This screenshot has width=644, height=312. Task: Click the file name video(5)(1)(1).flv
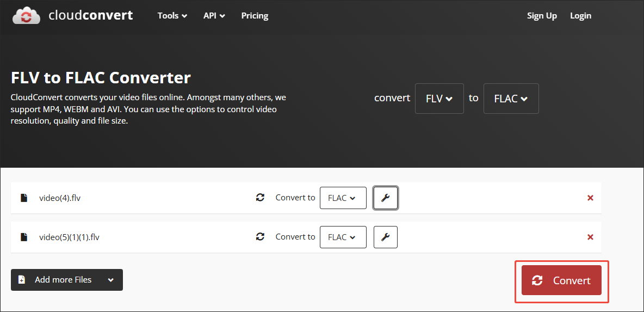click(70, 237)
